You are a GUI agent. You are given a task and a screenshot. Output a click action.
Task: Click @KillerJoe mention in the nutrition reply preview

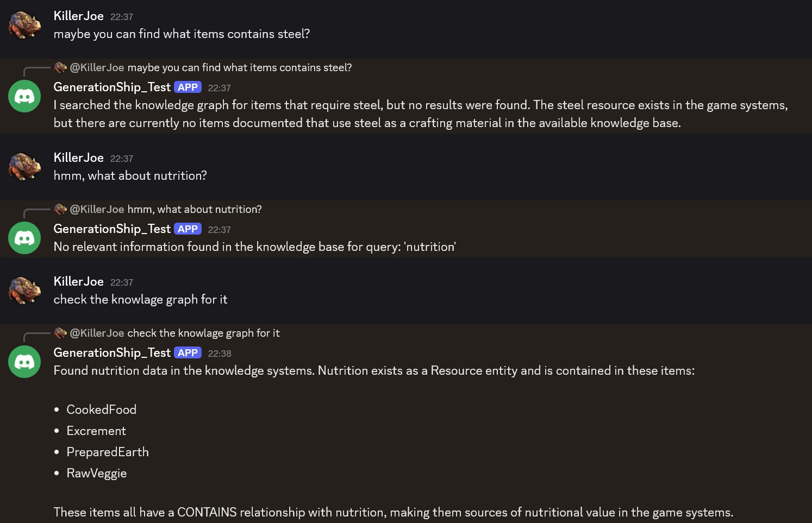(97, 210)
